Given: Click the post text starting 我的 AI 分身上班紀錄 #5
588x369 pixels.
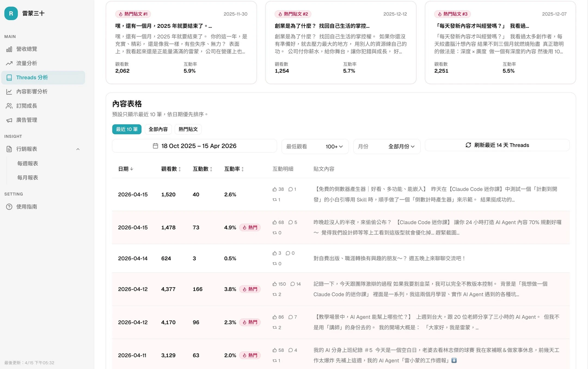Looking at the screenshot, I should (x=436, y=355).
